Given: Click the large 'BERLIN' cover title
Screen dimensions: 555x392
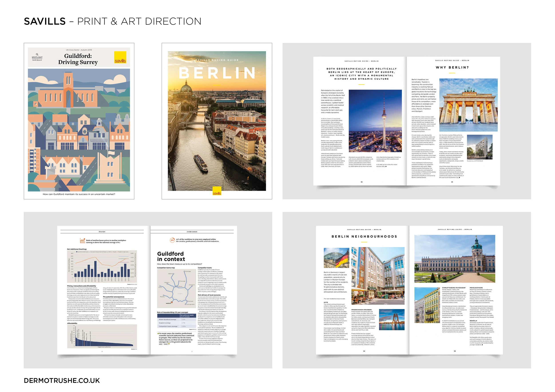Looking at the screenshot, I should click(x=217, y=73).
